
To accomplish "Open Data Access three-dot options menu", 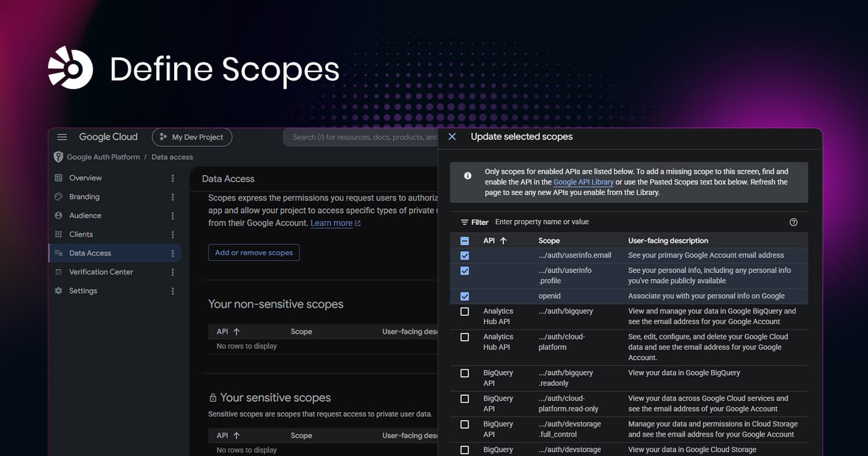I will point(172,253).
